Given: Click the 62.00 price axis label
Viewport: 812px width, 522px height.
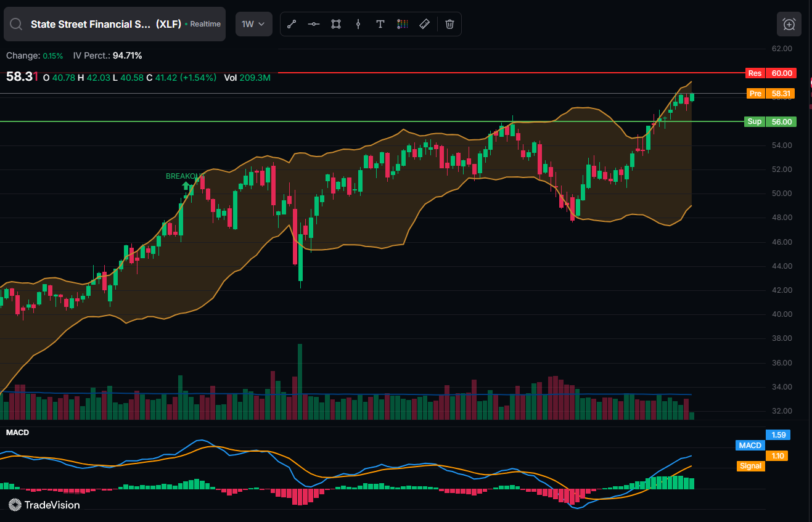Looking at the screenshot, I should tap(782, 49).
